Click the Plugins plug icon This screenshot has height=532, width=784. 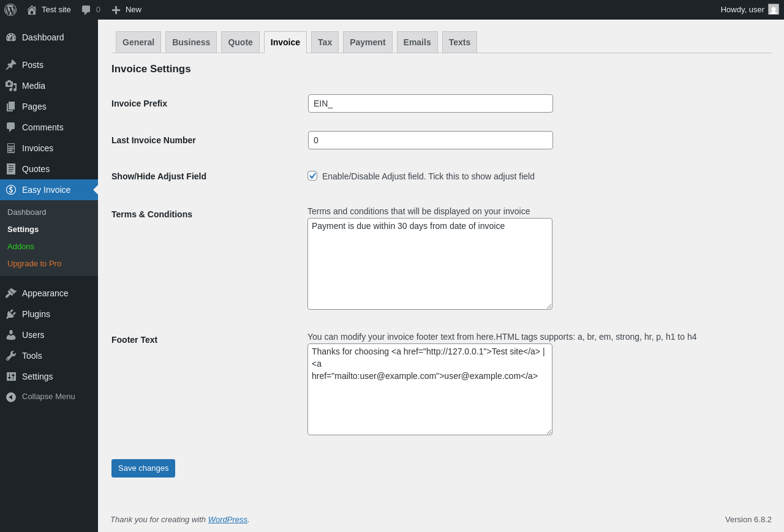(x=11, y=314)
